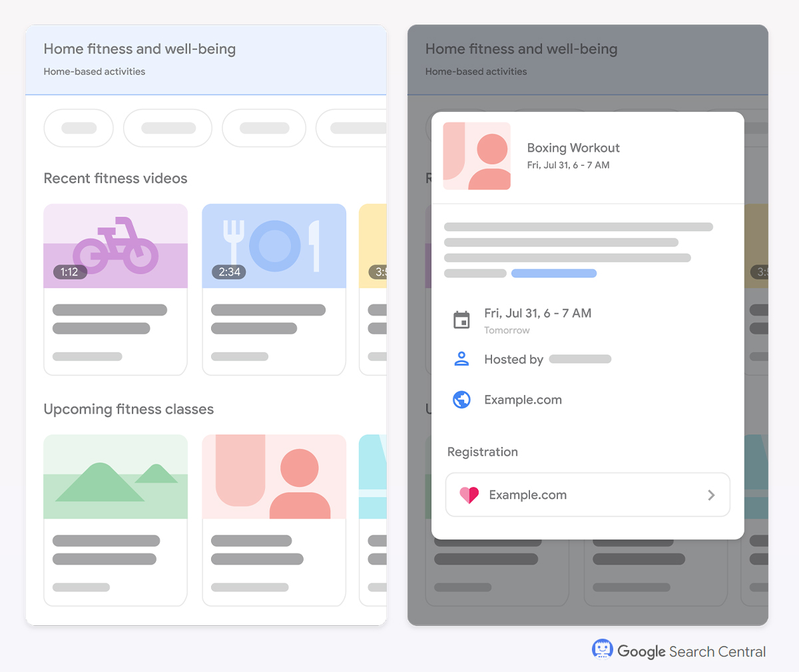Image resolution: width=799 pixels, height=672 pixels.
Task: Open the Recent fitness videos section heading
Action: pos(115,178)
